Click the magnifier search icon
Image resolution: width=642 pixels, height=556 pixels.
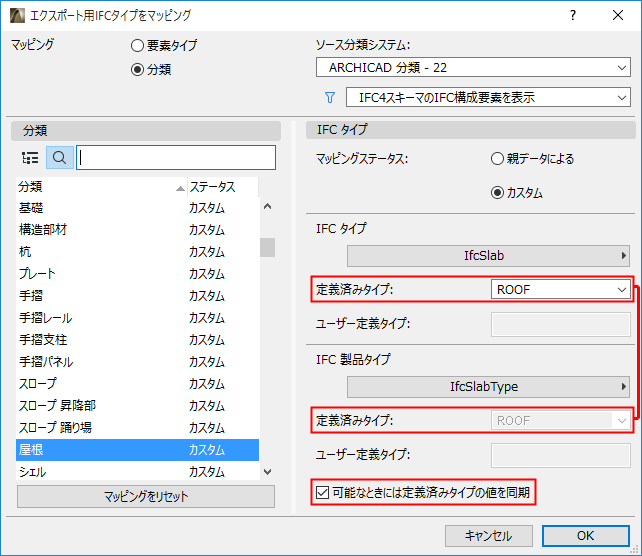pos(60,158)
